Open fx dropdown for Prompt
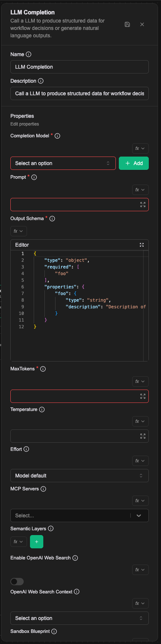Image resolution: width=161 pixels, height=644 pixels. 141,190
